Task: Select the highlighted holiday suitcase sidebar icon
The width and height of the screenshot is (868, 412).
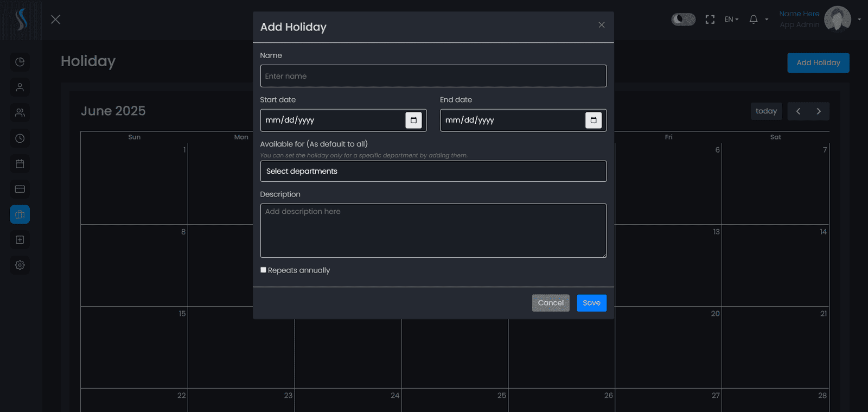Action: 20,214
